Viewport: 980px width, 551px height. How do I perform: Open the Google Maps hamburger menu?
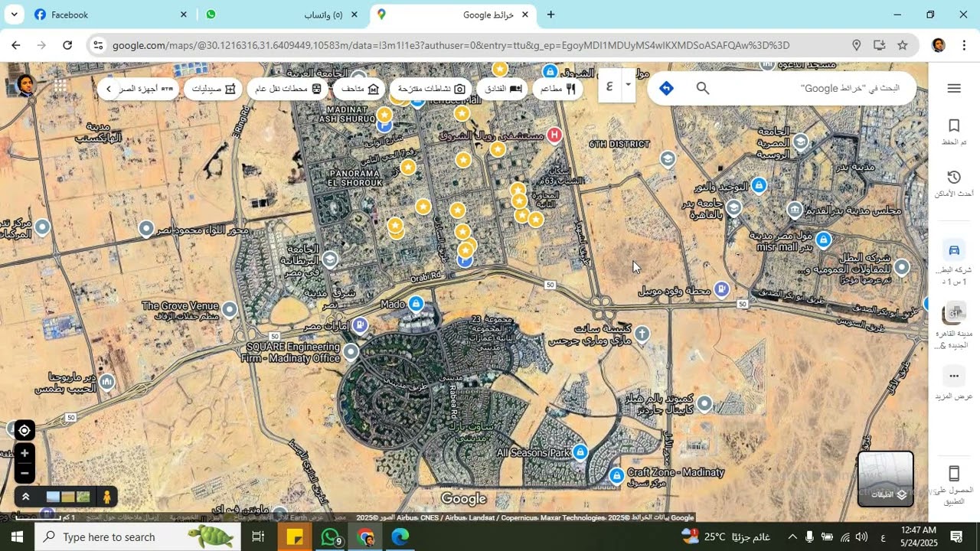[x=954, y=88]
